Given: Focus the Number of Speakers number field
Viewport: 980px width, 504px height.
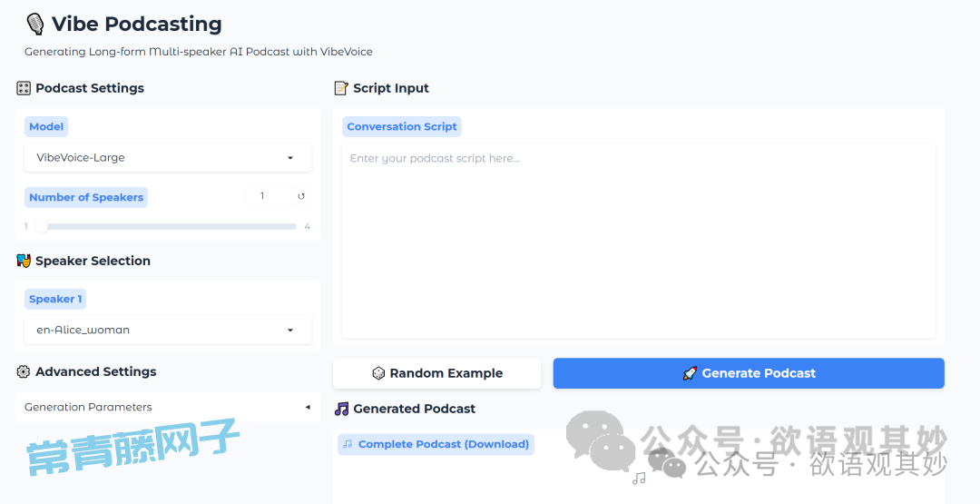Looking at the screenshot, I should (x=266, y=196).
